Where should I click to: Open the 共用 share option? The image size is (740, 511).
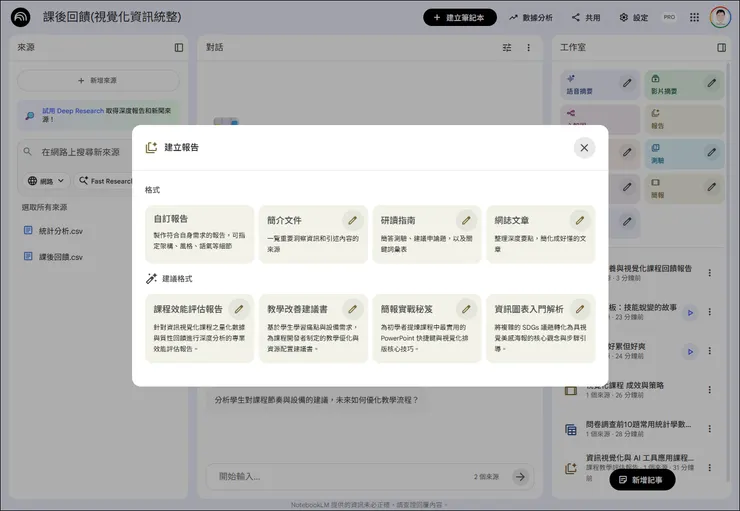586,17
